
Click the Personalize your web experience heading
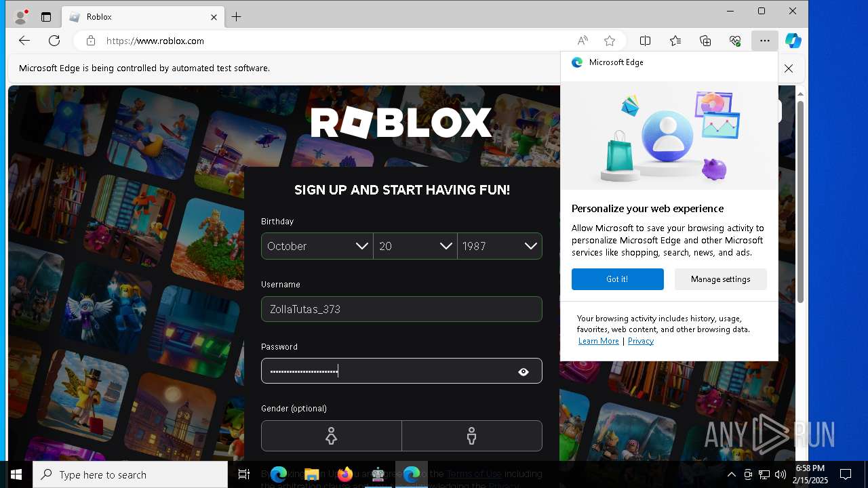pyautogui.click(x=648, y=209)
